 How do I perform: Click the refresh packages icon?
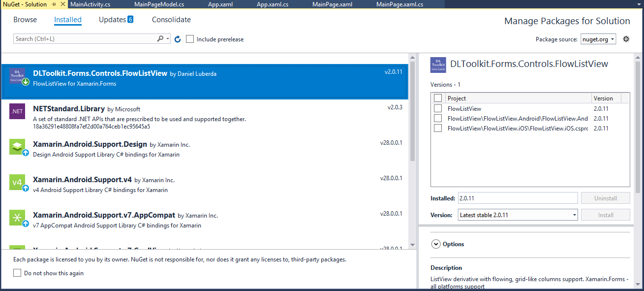[178, 39]
